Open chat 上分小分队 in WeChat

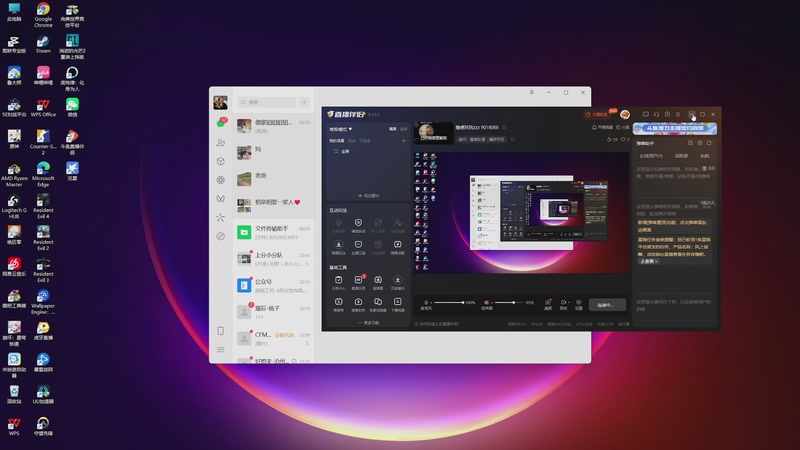click(273, 259)
